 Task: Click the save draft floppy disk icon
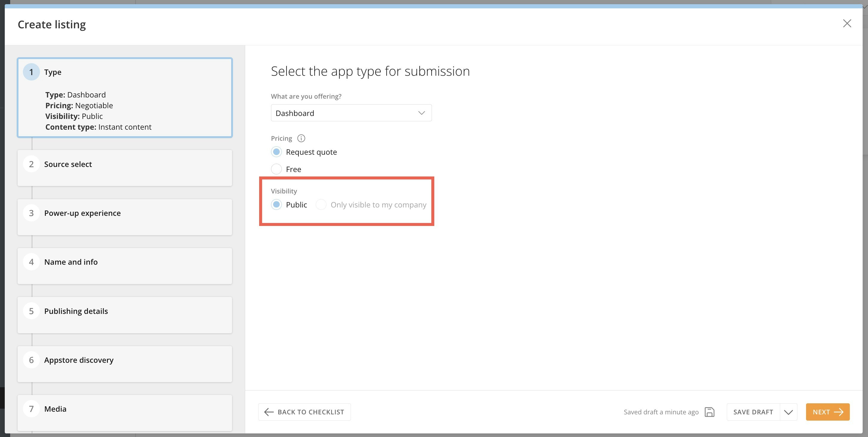[709, 412]
